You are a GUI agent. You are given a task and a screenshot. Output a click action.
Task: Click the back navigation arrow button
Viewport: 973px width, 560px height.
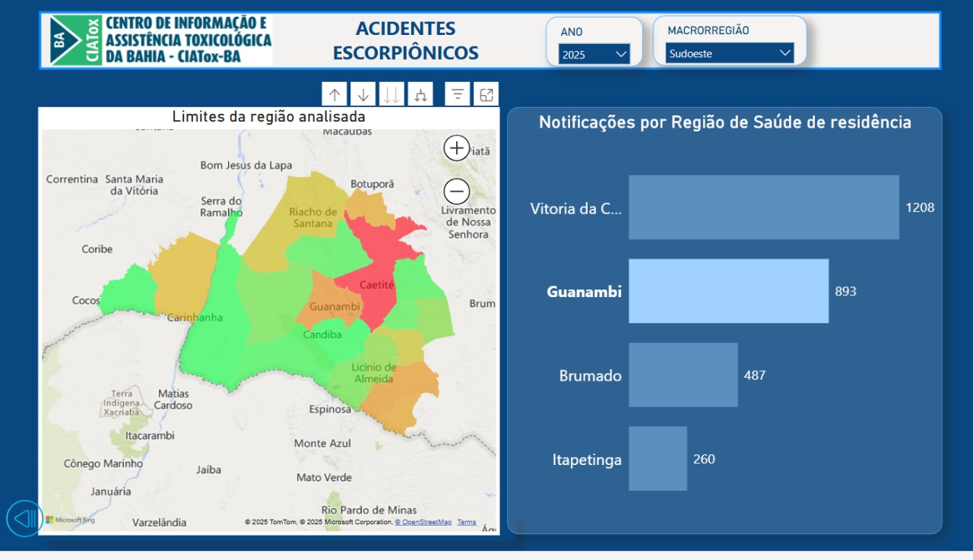tap(24, 518)
